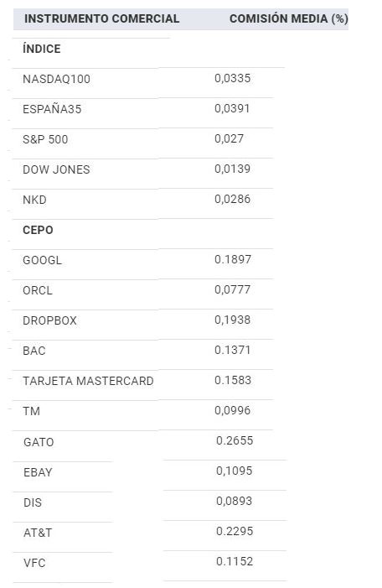Select the ÍNDICE section heading

pyautogui.click(x=42, y=49)
